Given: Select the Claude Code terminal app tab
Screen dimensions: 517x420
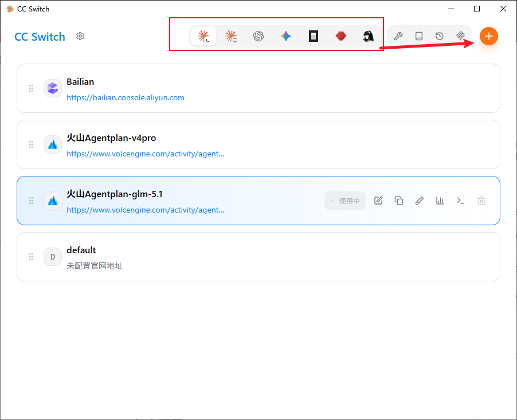Looking at the screenshot, I should pyautogui.click(x=203, y=36).
